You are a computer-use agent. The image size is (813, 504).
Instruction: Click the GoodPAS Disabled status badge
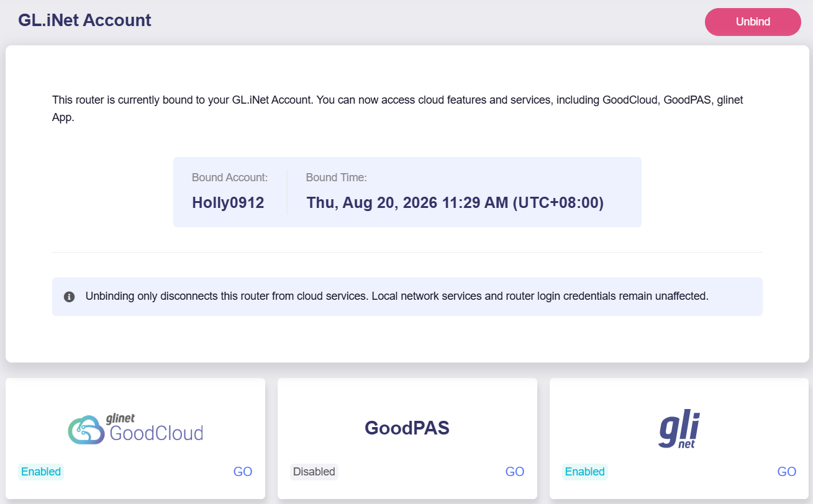(314, 472)
